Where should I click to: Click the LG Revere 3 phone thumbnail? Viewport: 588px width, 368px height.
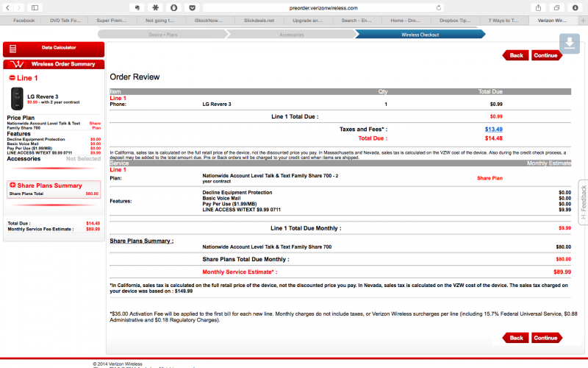(17, 99)
